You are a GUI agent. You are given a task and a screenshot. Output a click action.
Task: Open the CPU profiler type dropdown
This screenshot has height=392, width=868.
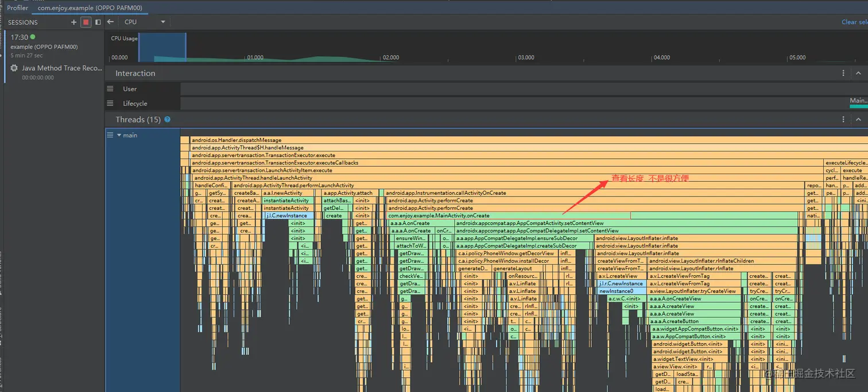point(145,22)
